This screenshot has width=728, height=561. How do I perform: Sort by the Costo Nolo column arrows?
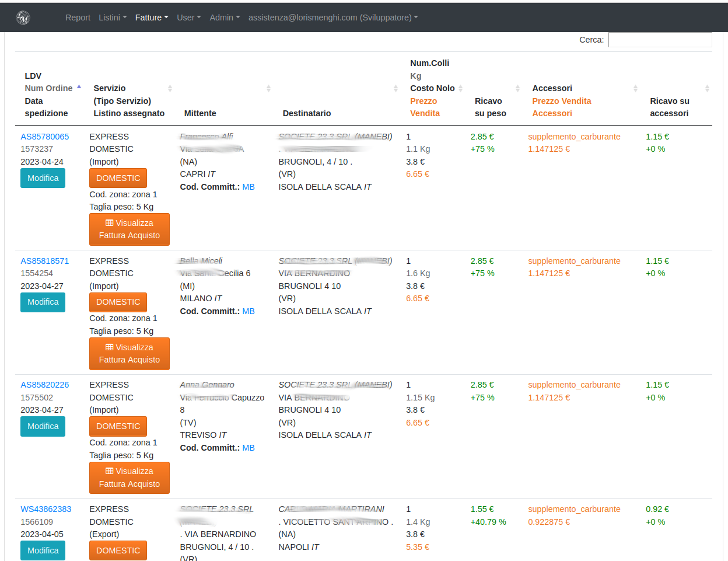(x=460, y=88)
